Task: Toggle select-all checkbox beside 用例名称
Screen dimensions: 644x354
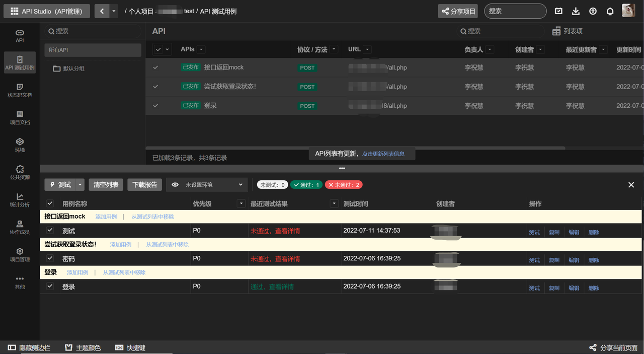Action: tap(50, 203)
